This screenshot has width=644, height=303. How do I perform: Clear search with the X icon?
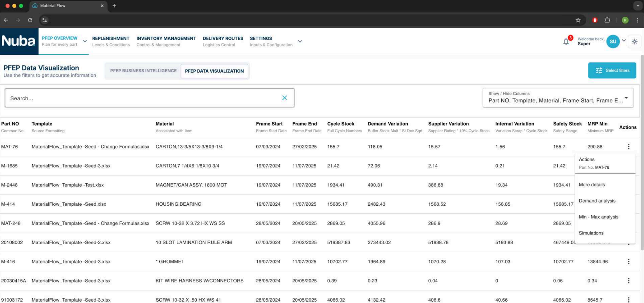(x=285, y=98)
